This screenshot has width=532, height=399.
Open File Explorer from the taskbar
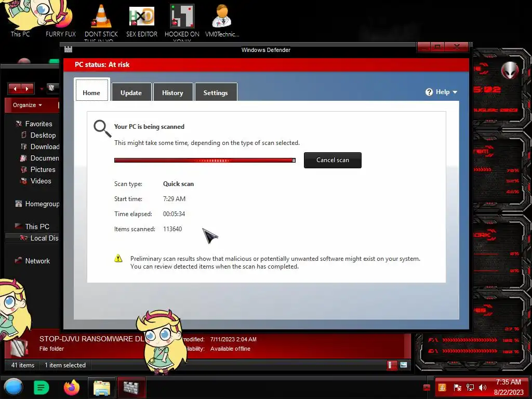(101, 388)
